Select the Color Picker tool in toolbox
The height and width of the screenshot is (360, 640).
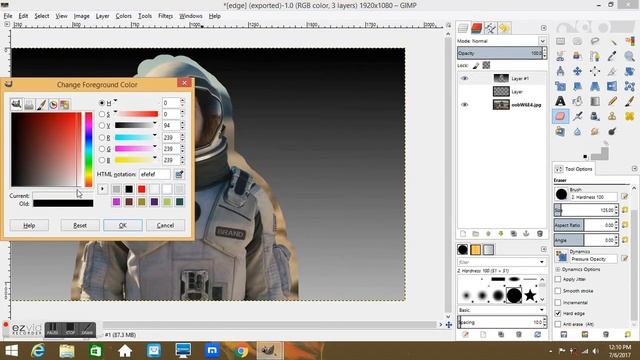click(x=612, y=56)
